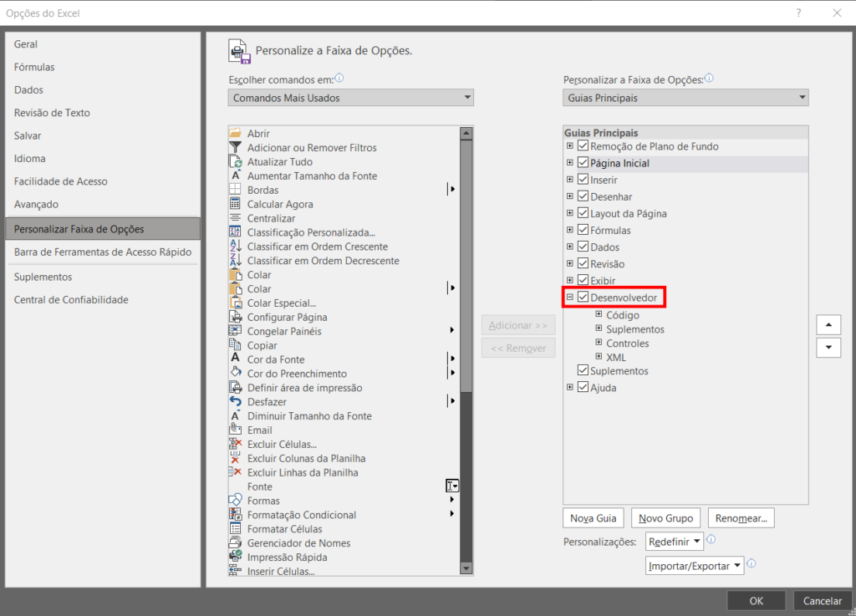Viewport: 856px width, 616px height.
Task: Switch to Central de Confiabilidade section
Action: 71,300
